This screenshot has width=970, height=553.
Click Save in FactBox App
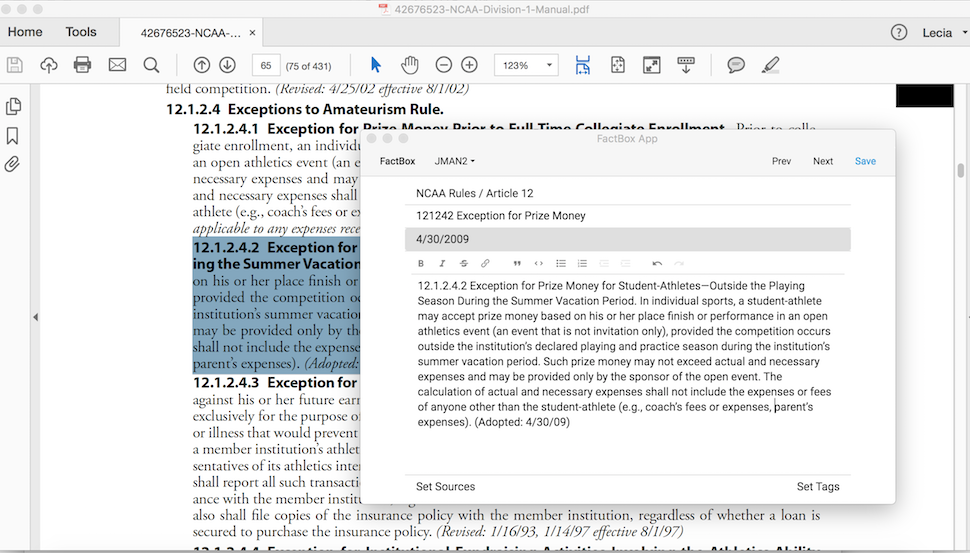point(865,161)
